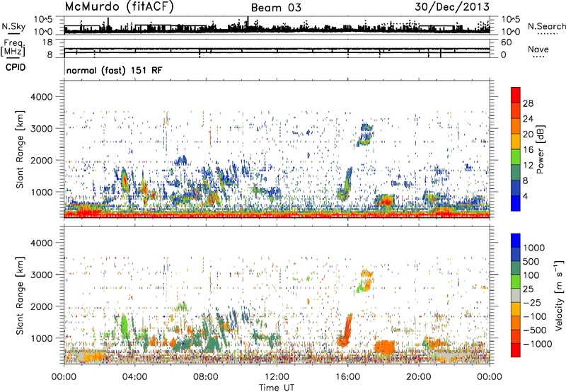Click the velocity panel 'Slant Range [km]' label
This screenshot has height=392, width=566.
coord(20,295)
